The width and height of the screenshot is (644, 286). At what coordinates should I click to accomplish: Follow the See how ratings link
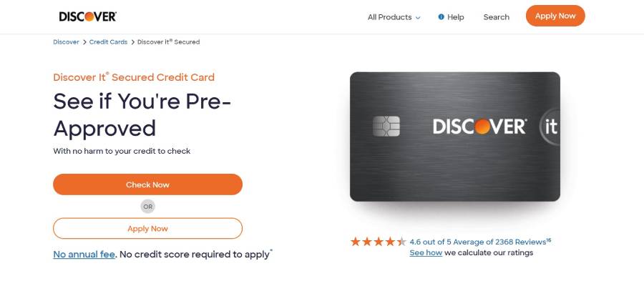[426, 253]
